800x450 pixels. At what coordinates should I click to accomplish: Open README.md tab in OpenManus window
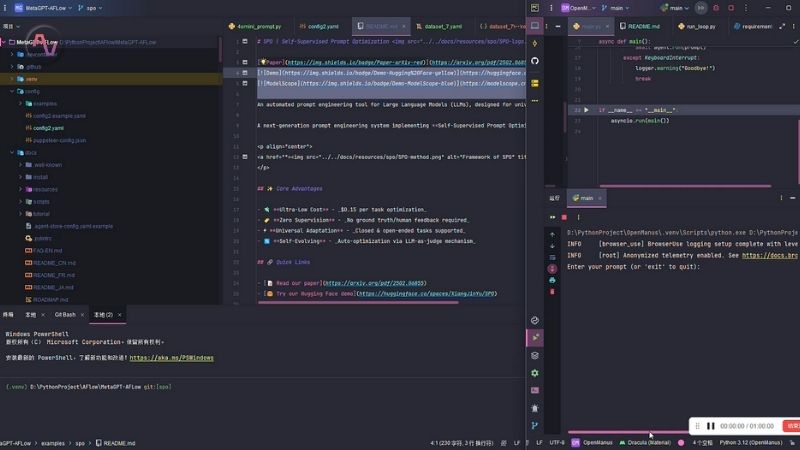640,26
